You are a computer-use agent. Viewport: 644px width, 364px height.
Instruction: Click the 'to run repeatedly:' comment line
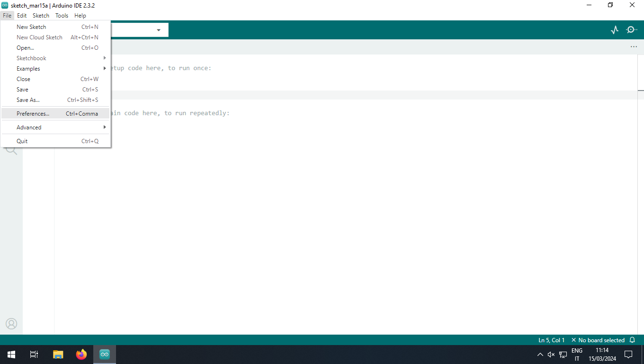click(170, 113)
